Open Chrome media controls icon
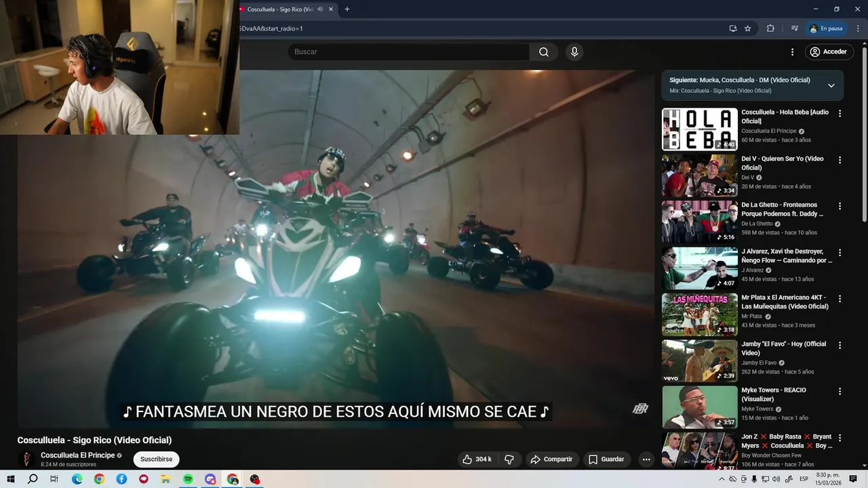The height and width of the screenshot is (488, 868). coord(795,28)
